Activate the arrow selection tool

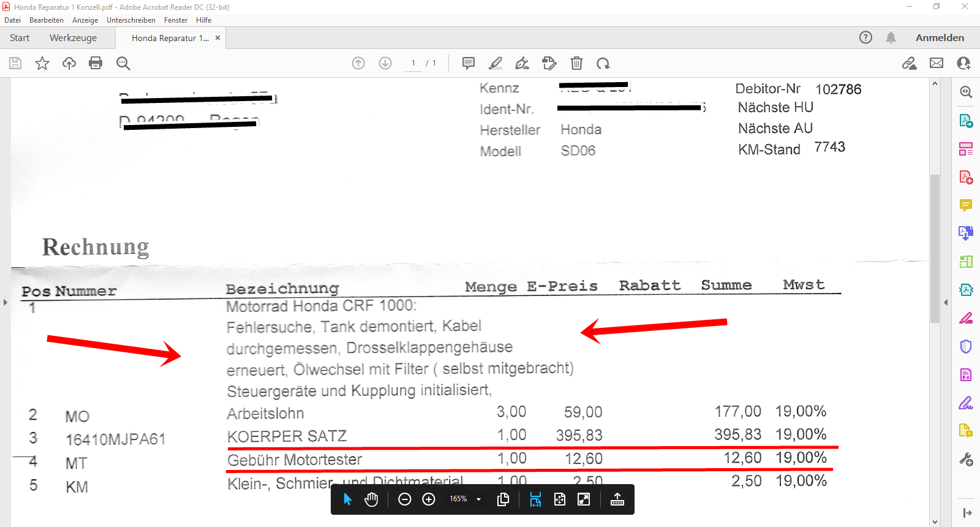(x=348, y=499)
